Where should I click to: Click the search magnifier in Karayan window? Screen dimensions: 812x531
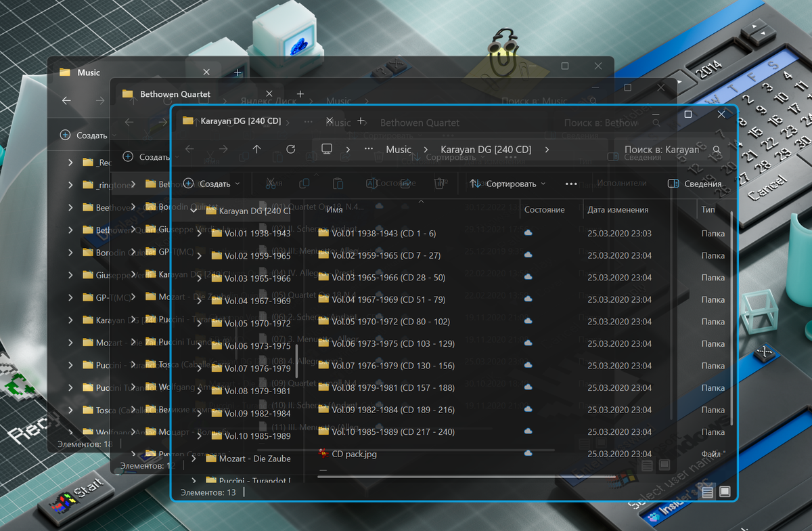pos(717,149)
